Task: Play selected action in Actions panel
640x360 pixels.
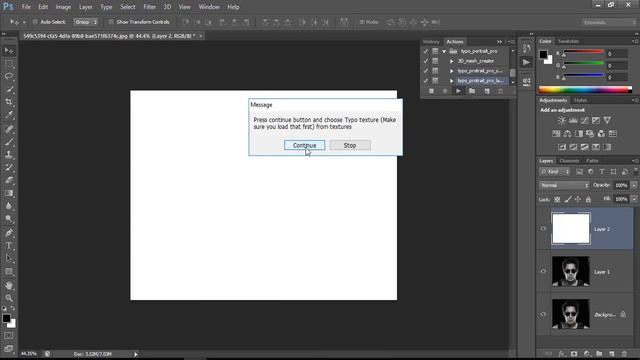Action: tap(458, 91)
